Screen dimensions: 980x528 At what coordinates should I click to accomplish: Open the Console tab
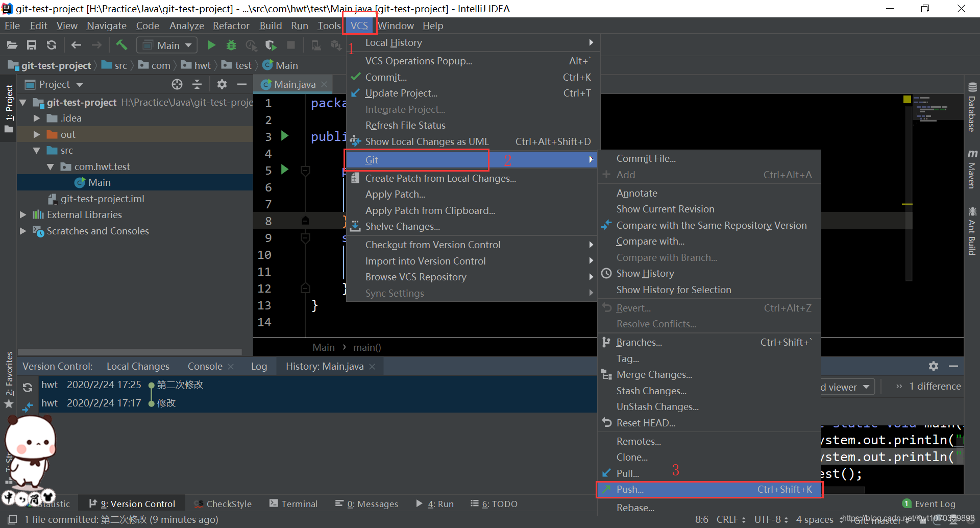pyautogui.click(x=205, y=367)
